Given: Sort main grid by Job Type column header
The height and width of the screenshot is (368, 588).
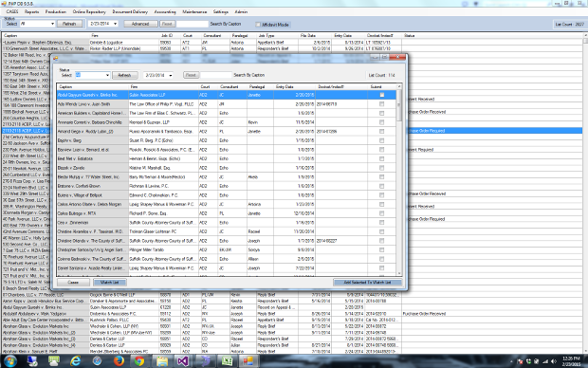Looking at the screenshot, I should [x=278, y=36].
